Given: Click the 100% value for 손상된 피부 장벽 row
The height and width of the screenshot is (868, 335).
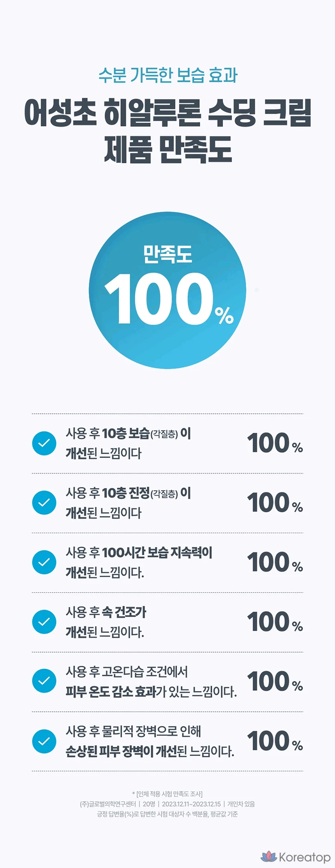Looking at the screenshot, I should tap(275, 741).
